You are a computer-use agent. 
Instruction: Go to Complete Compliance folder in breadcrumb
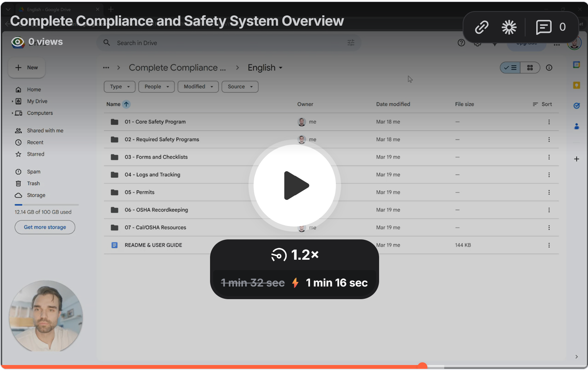(x=177, y=68)
